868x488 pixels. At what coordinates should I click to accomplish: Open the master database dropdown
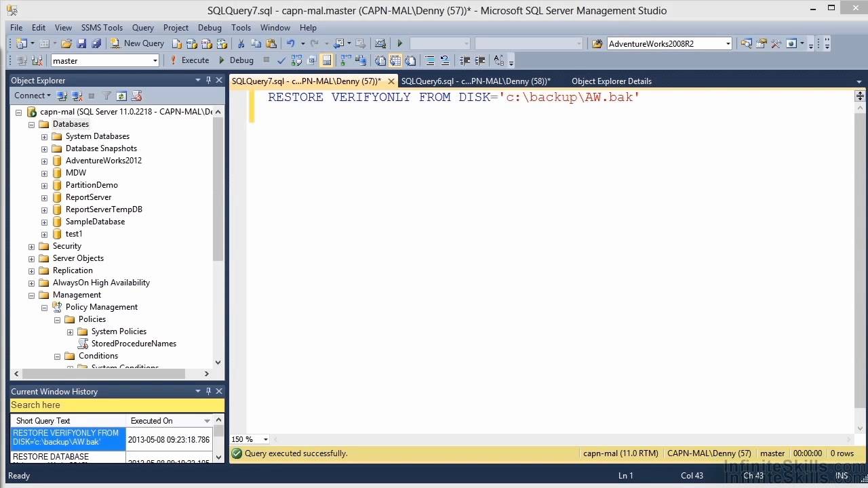coord(155,60)
